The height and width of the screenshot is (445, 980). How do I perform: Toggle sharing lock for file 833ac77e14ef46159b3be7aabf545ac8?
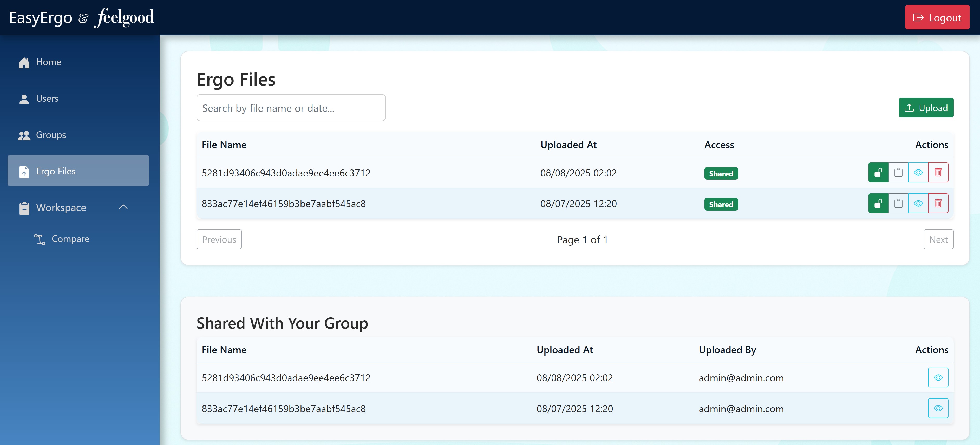[x=878, y=204]
